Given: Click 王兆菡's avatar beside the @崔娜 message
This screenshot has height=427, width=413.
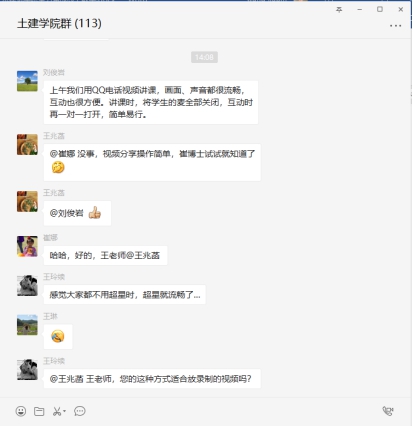Looking at the screenshot, I should [x=27, y=144].
